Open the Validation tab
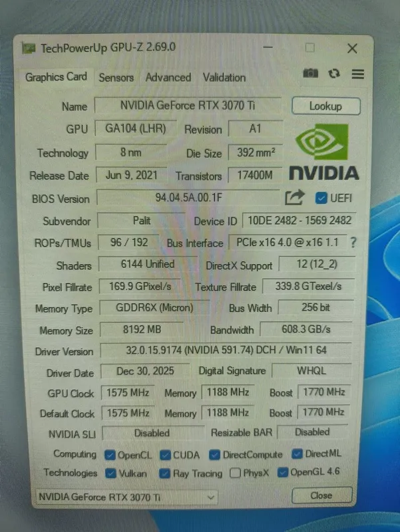Image resolution: width=400 pixels, height=532 pixels. pyautogui.click(x=224, y=78)
